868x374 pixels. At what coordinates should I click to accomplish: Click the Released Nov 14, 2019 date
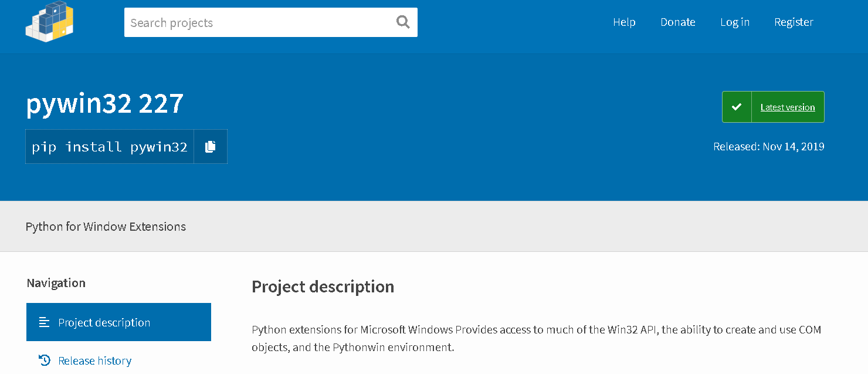click(x=768, y=147)
